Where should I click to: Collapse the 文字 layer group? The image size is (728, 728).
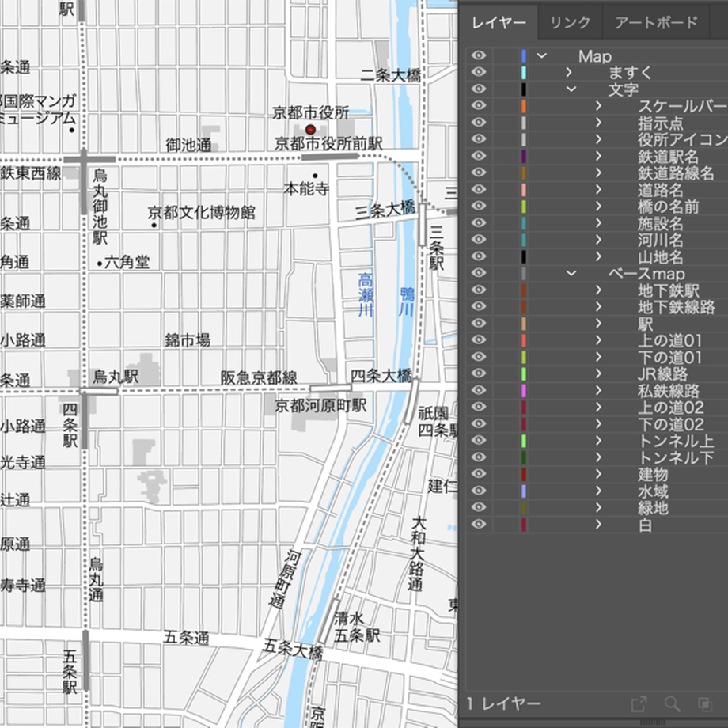point(571,89)
